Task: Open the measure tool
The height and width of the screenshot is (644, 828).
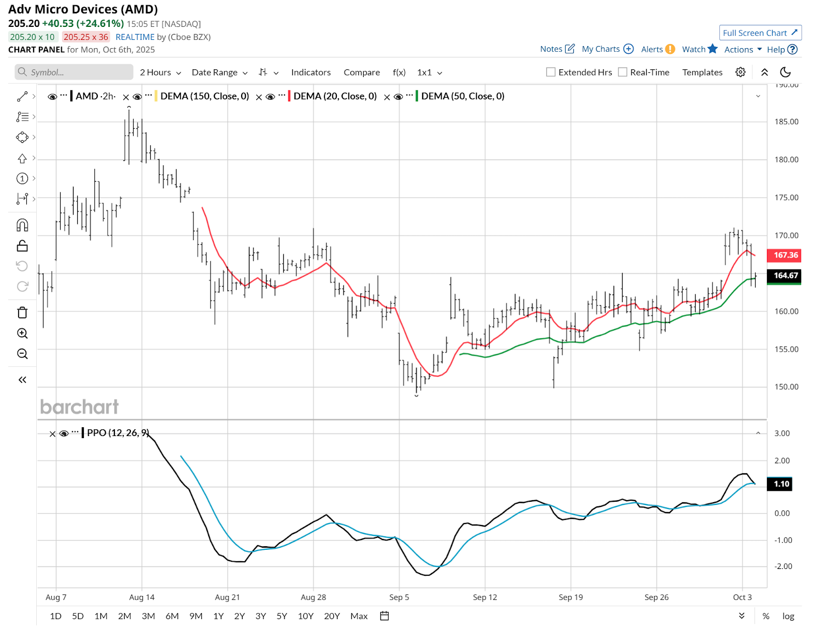Action: pyautogui.click(x=22, y=199)
